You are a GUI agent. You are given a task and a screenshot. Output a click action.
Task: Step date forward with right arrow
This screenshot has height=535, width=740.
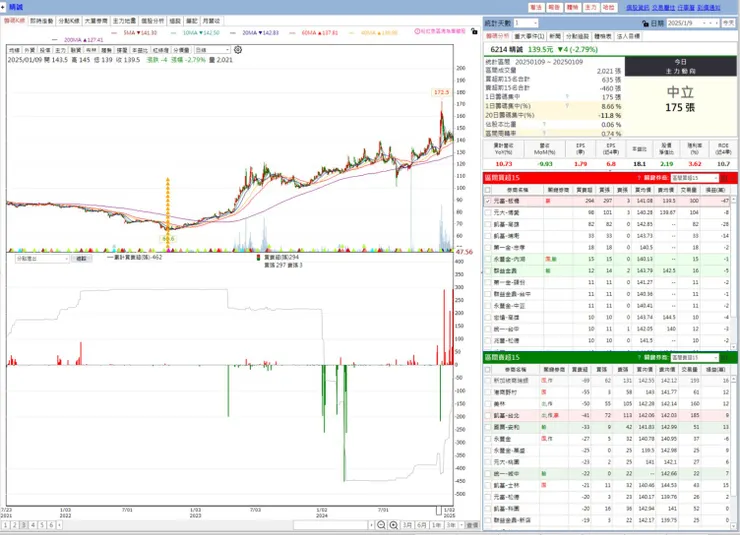[716, 23]
